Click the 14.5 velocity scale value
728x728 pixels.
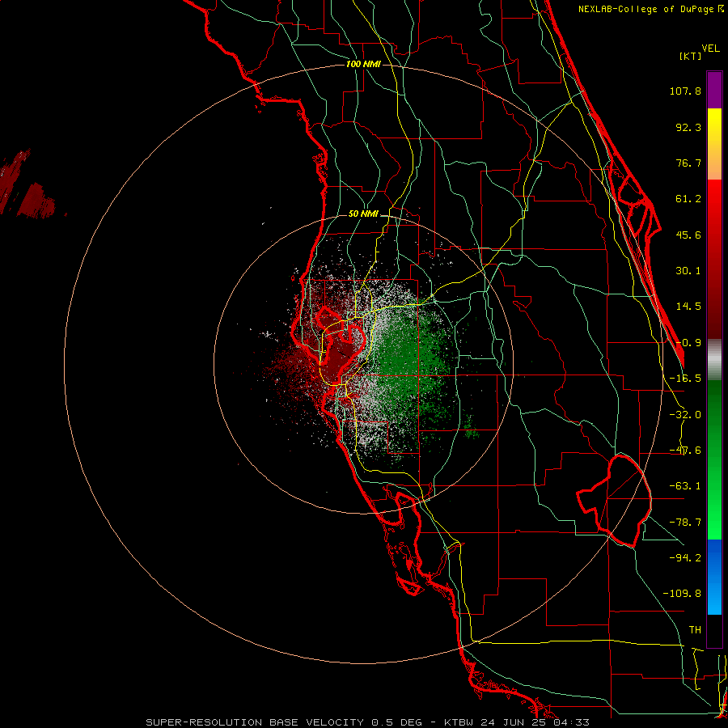point(688,307)
